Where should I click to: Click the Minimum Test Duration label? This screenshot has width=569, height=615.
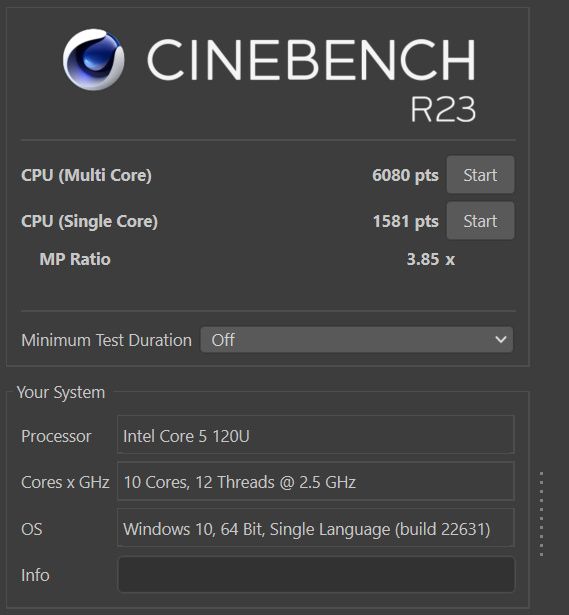(106, 340)
